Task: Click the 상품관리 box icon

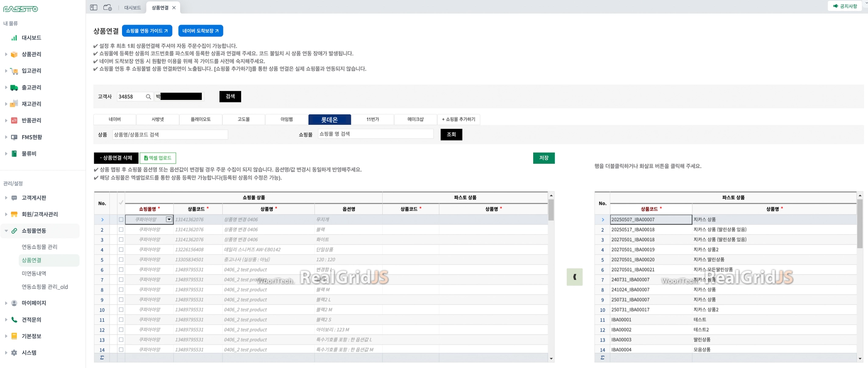Action: [x=14, y=54]
